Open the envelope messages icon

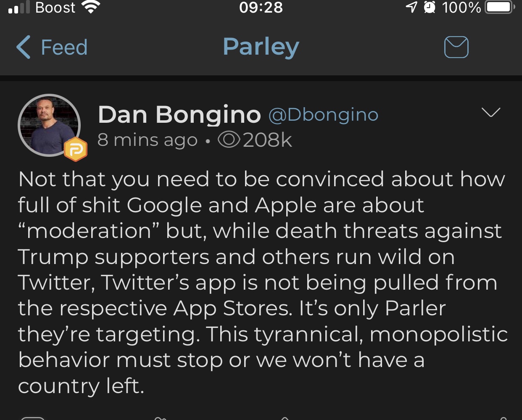click(x=456, y=47)
